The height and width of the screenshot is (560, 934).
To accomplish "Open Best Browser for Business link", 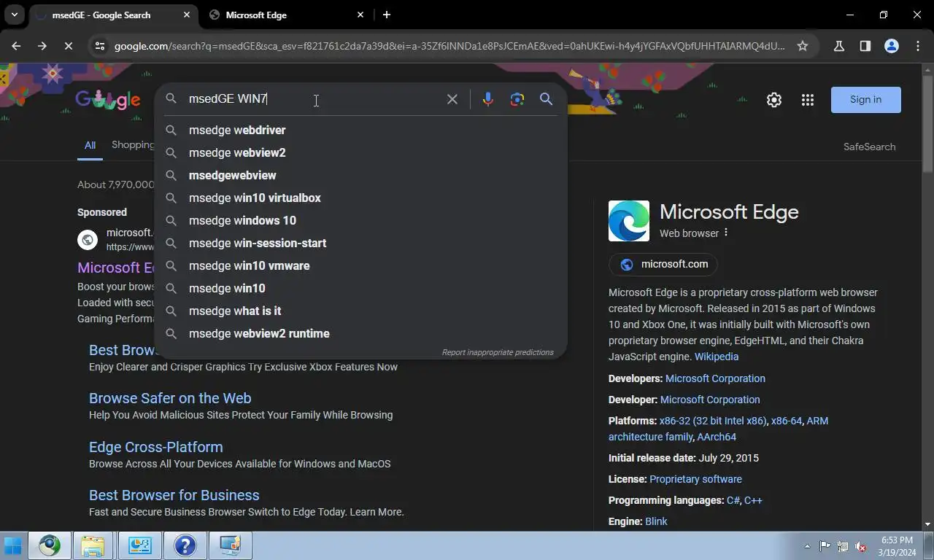I will [174, 495].
